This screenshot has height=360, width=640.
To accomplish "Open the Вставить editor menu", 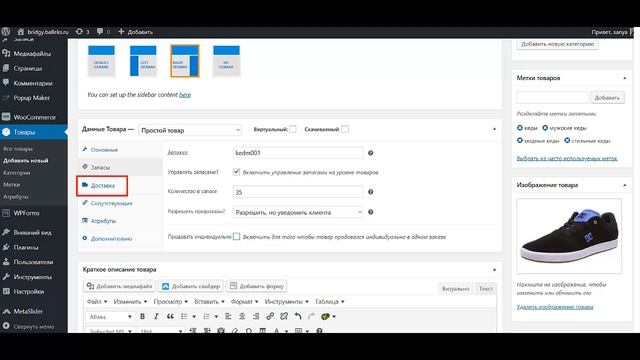I will click(x=209, y=302).
